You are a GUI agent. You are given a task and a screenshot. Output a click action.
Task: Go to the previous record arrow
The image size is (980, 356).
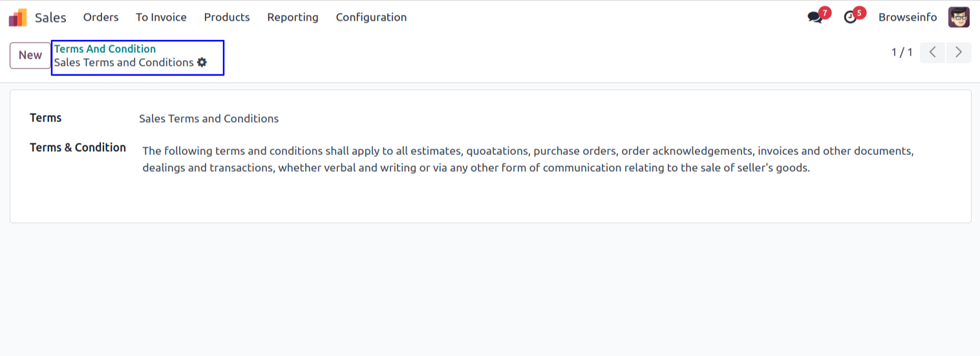932,52
